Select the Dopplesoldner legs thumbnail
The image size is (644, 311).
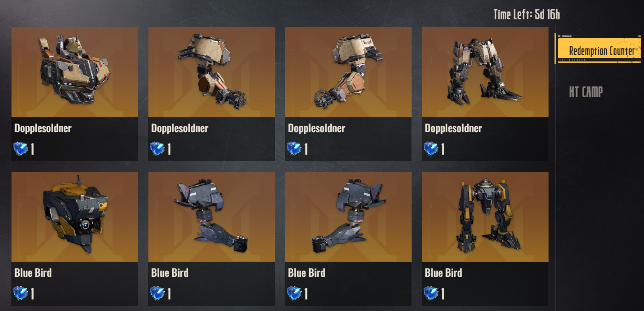click(485, 72)
